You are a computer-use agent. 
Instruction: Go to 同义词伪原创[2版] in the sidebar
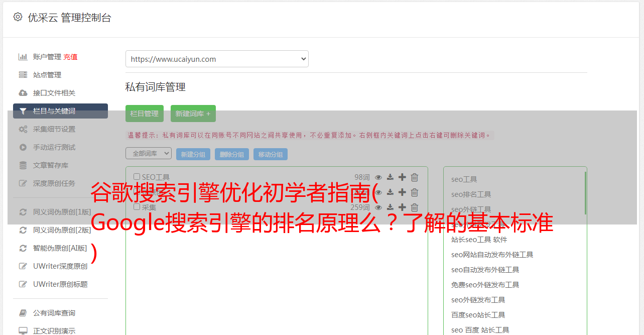click(62, 230)
